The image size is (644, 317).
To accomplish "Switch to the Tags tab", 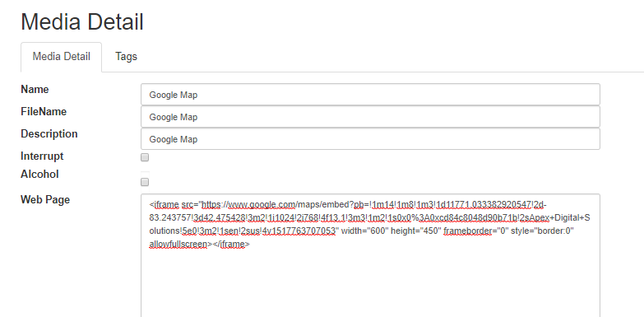I will (126, 57).
